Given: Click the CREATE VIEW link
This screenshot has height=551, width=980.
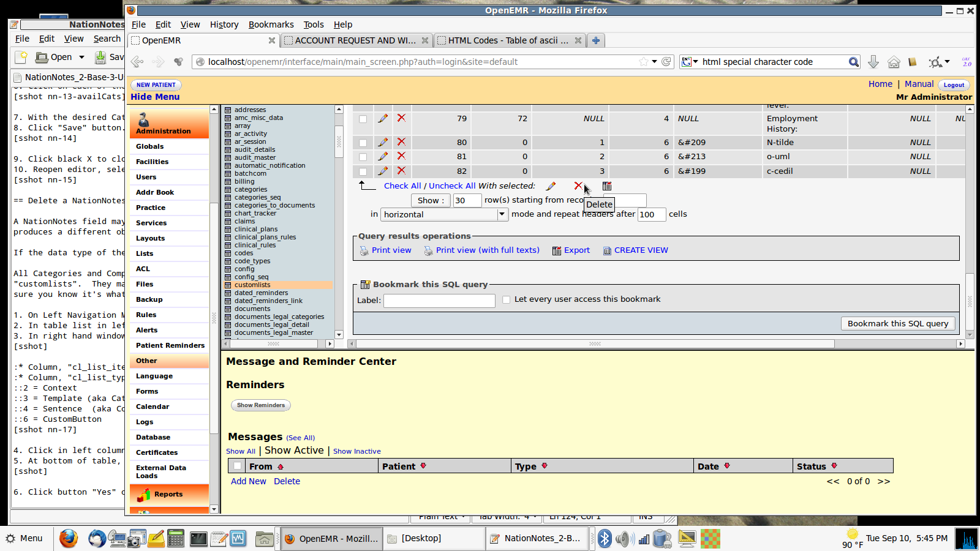Looking at the screenshot, I should pos(641,250).
